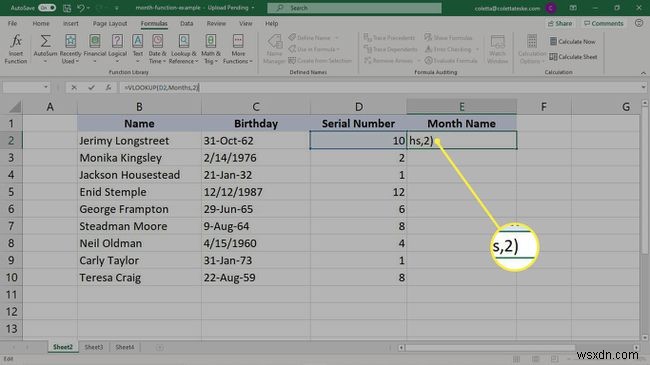Open Error Checking dropdown arrow
The height and width of the screenshot is (365, 650).
(477, 49)
